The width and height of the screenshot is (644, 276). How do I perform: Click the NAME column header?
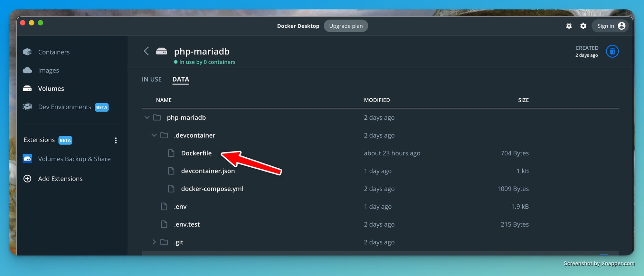click(x=164, y=100)
